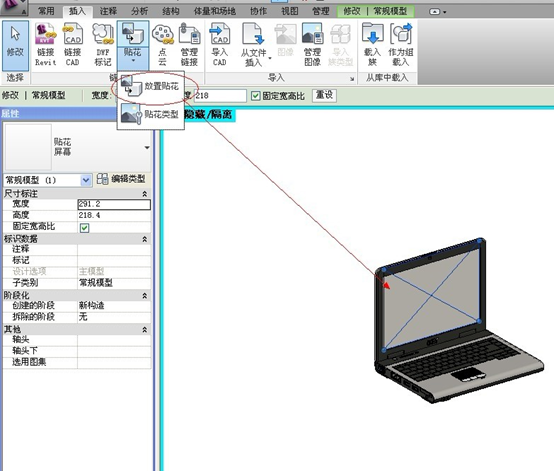Switch to the 插入 ribbon tab
This screenshot has width=554, height=471.
[77, 11]
